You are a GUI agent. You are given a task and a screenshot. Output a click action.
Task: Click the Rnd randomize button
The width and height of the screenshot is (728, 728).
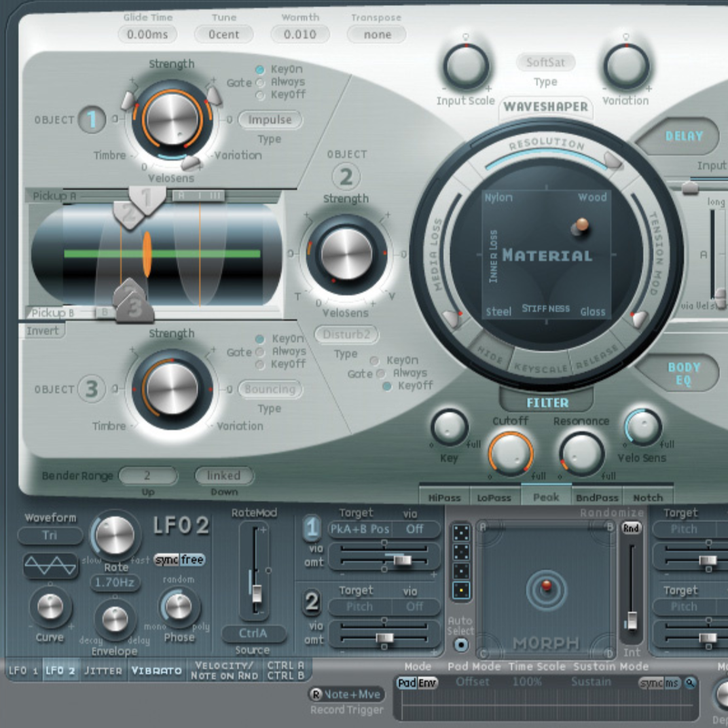click(x=632, y=528)
